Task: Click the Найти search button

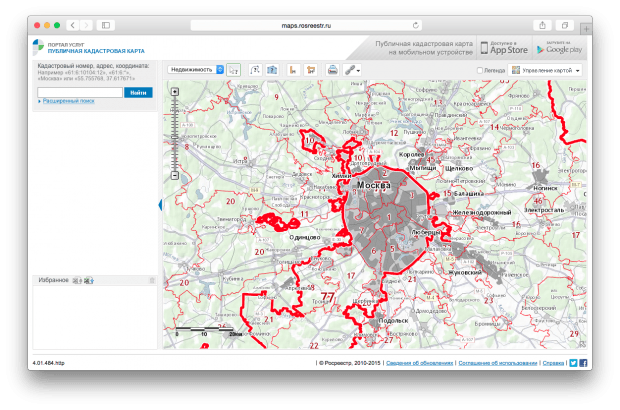Action: (x=138, y=91)
